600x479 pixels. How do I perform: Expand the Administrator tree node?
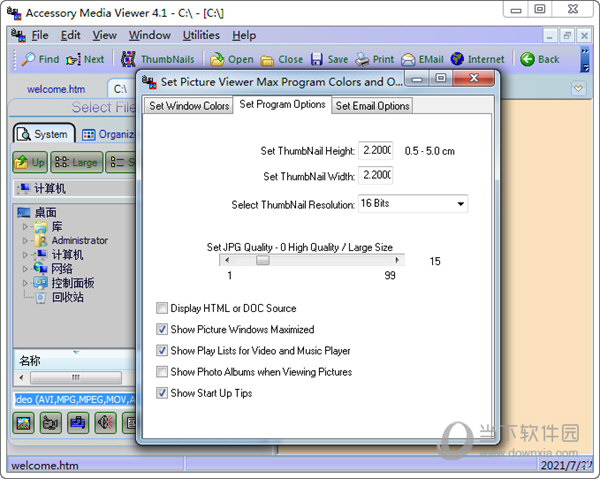pos(25,241)
